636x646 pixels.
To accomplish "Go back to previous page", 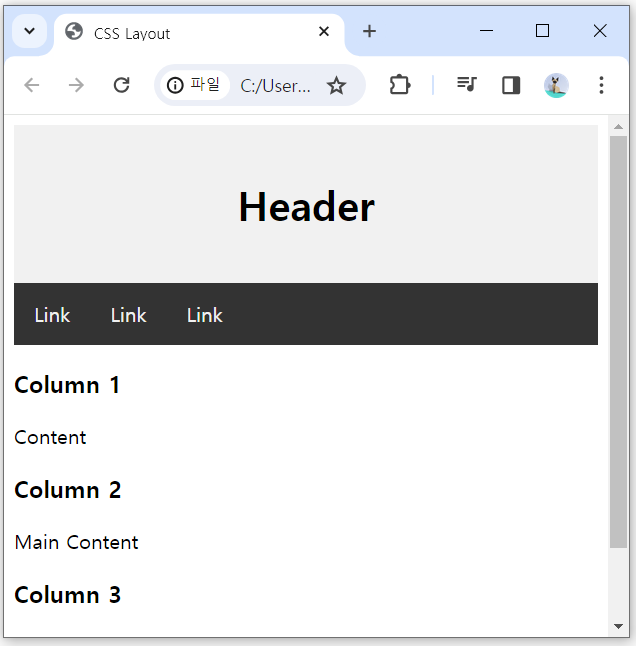I will coord(32,85).
